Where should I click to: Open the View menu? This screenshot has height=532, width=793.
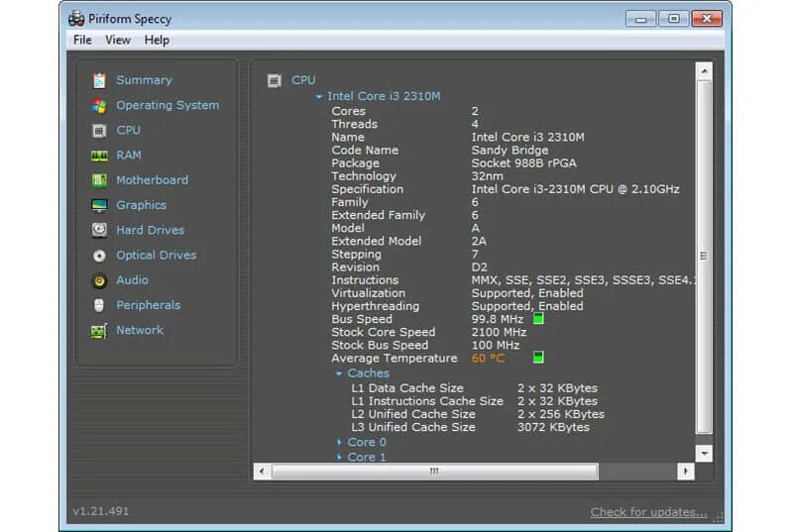118,40
